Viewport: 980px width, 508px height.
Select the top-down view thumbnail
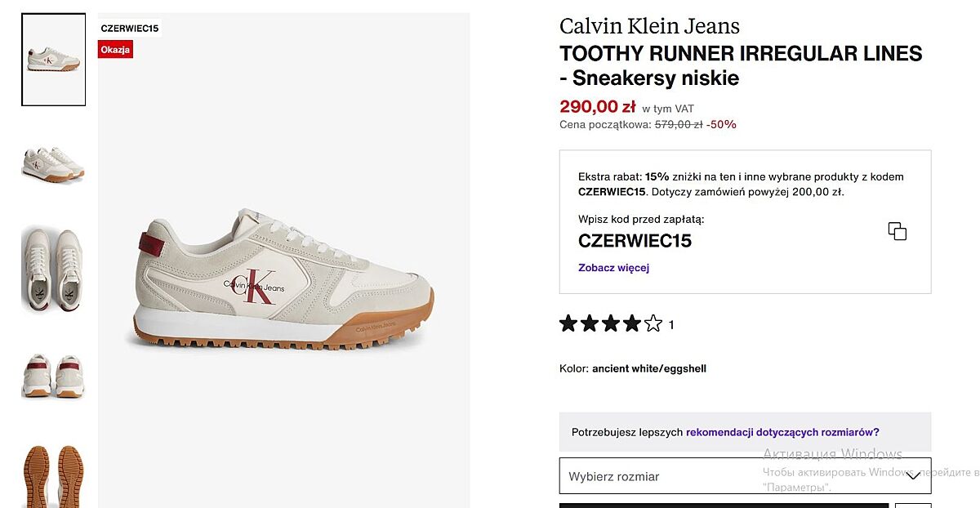tap(53, 270)
